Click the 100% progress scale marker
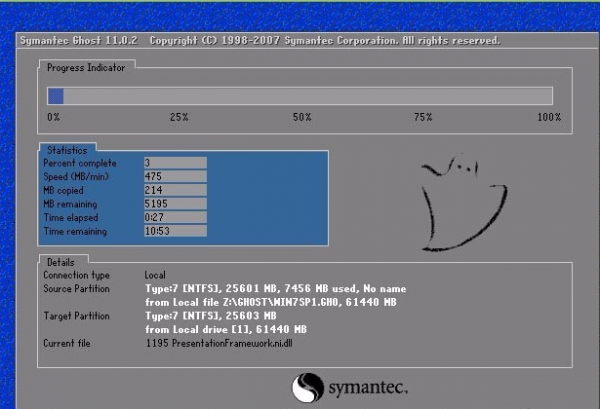The image size is (600, 409). tap(549, 117)
